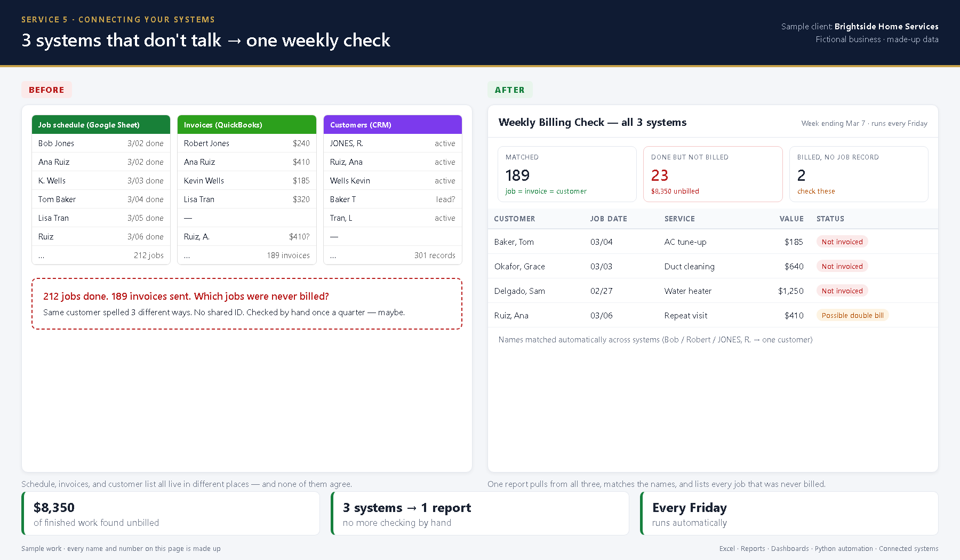This screenshot has width=960, height=560.
Task: Click the BEFORE label badge
Action: click(46, 90)
